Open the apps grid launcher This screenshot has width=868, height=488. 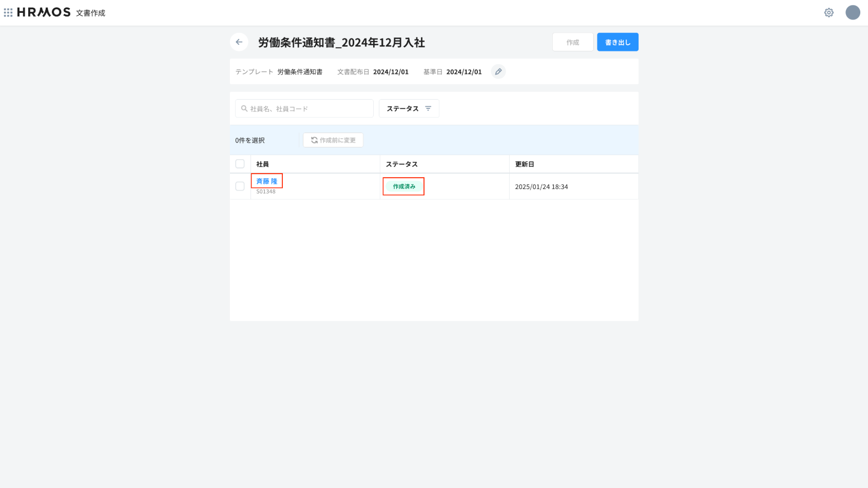8,12
